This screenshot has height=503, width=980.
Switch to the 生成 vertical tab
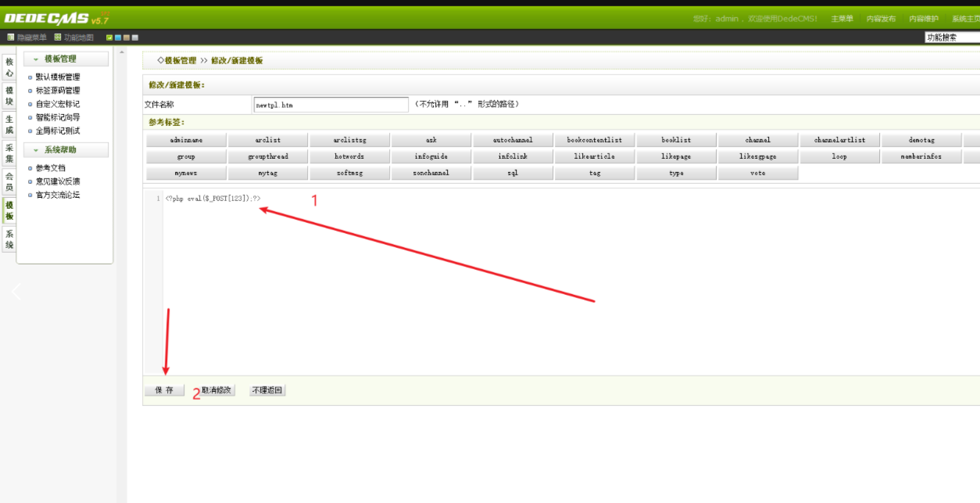pos(9,124)
